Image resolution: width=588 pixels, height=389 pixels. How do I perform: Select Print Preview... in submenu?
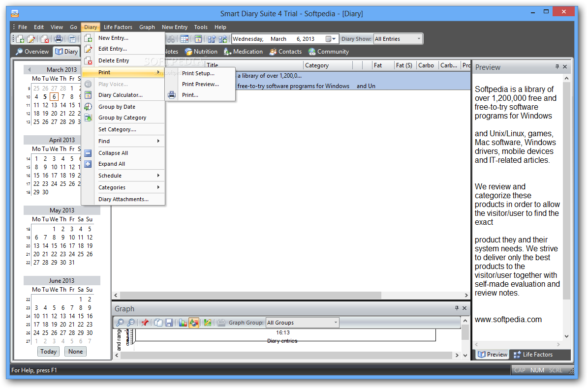(200, 84)
